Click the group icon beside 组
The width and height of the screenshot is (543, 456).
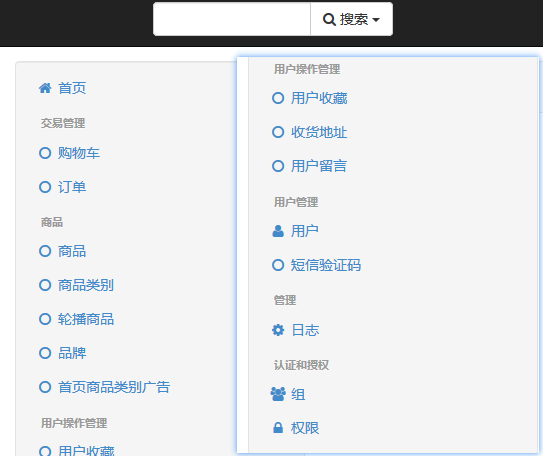click(x=278, y=394)
